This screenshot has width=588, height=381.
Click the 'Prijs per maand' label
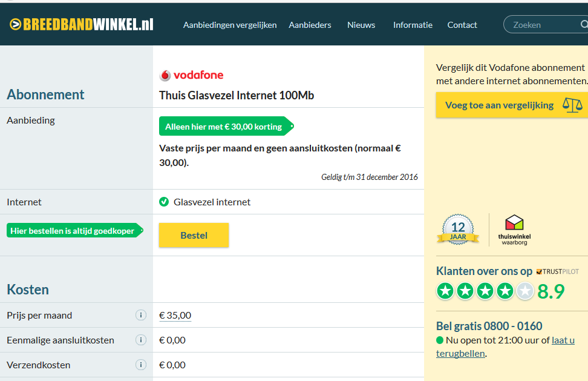point(39,316)
